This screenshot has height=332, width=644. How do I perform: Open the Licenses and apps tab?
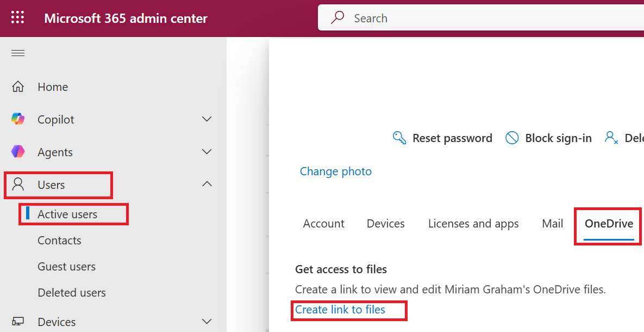click(x=473, y=224)
